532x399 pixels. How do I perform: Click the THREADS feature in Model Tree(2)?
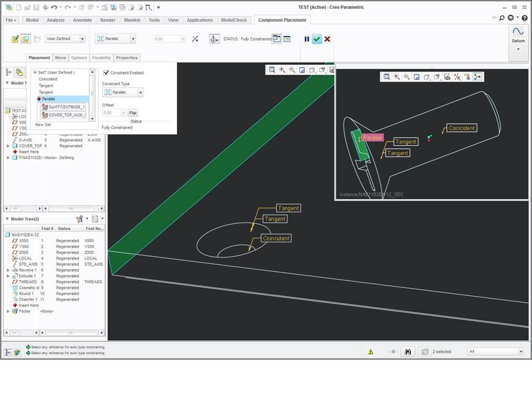[28, 282]
